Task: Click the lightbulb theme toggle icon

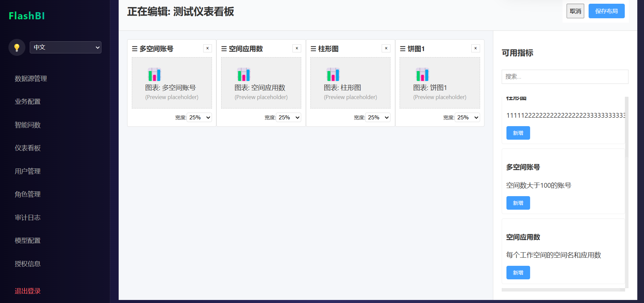Action: (x=17, y=48)
